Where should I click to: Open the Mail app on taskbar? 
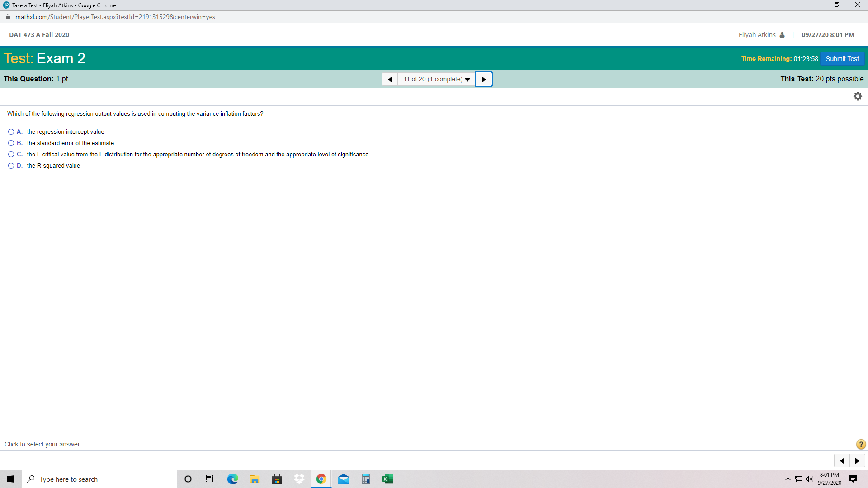pyautogui.click(x=343, y=479)
